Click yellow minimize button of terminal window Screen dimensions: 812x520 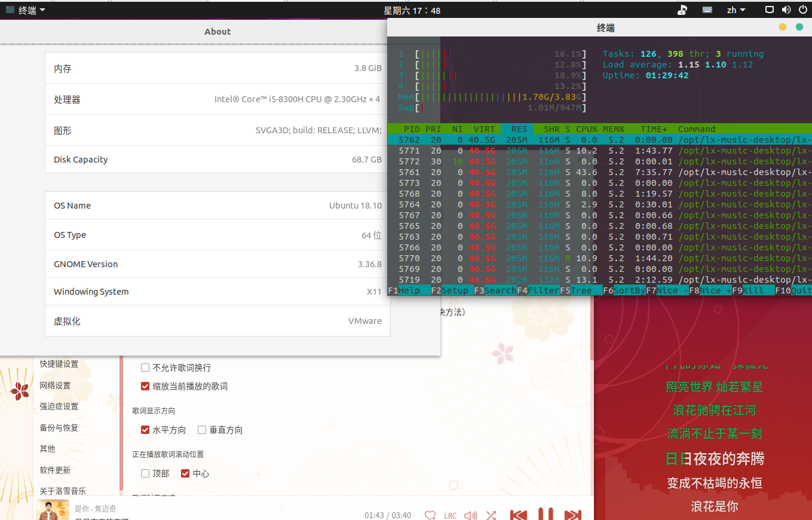(783, 27)
